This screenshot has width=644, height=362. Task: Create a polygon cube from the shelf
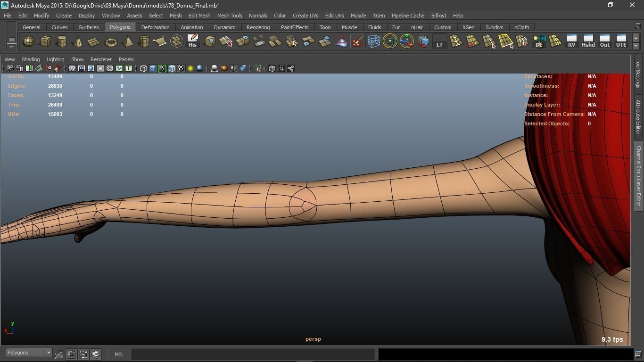[45, 41]
